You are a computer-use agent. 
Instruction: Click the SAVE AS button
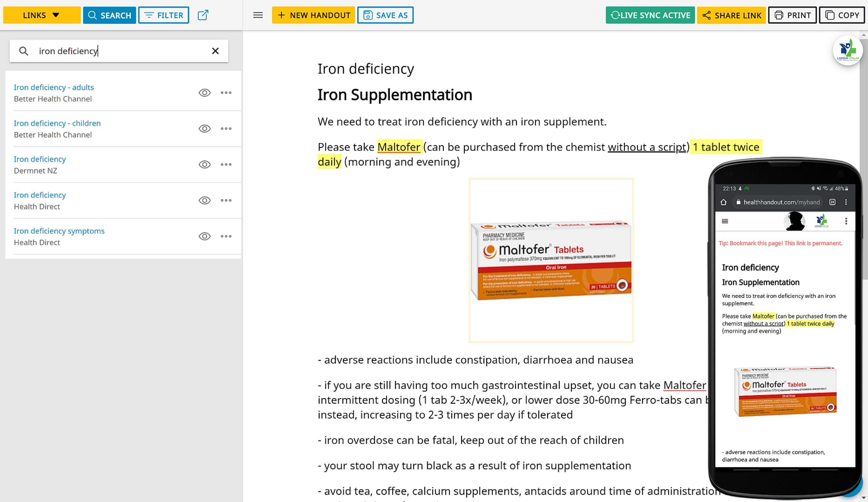click(385, 15)
